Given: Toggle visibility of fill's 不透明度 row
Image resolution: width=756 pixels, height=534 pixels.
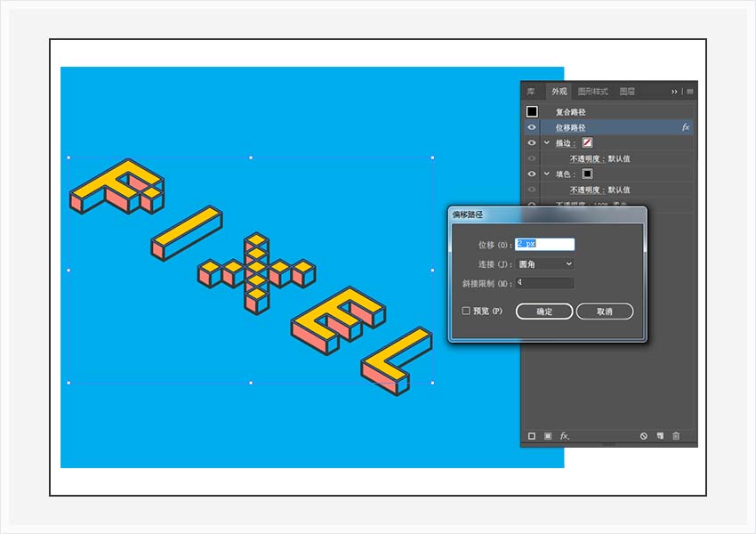Looking at the screenshot, I should (x=532, y=190).
